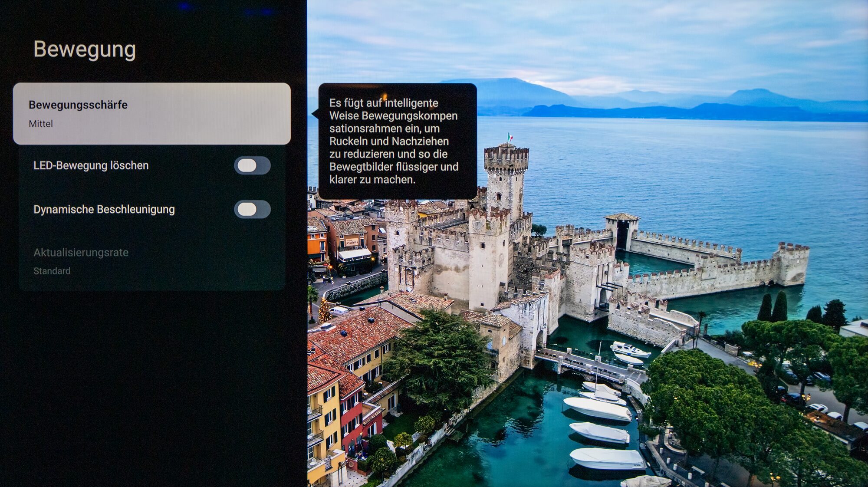
Task: Click the Italian flag atop the castle tower
Action: 510,138
